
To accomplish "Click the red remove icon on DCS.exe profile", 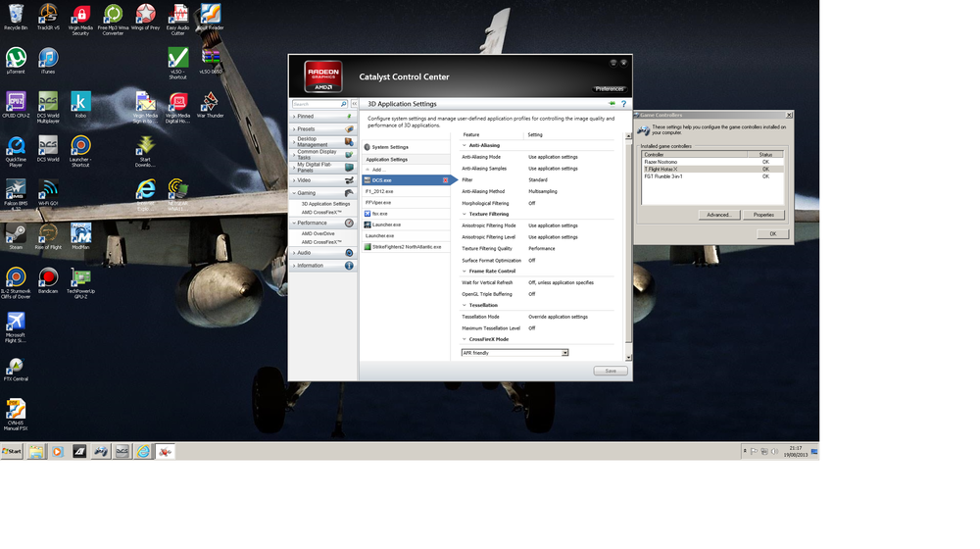I will pyautogui.click(x=446, y=180).
